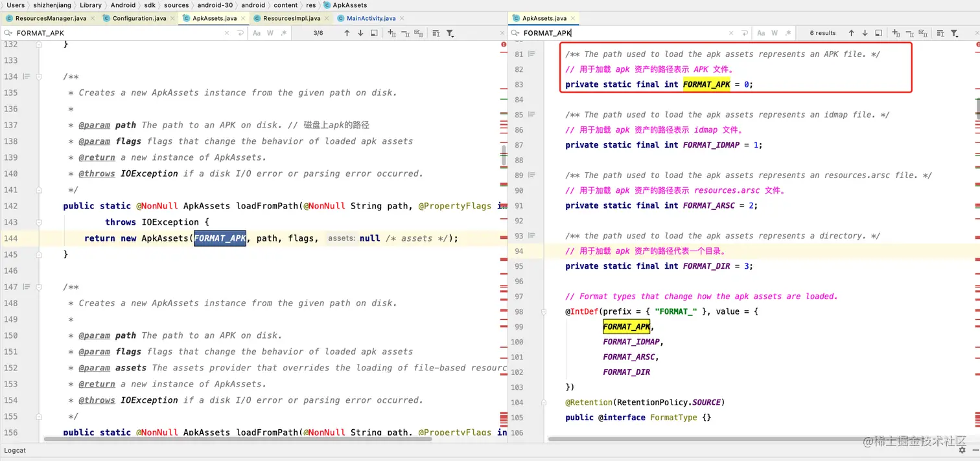
Task: Select left pane ApkAssets.java tab
Action: (x=215, y=18)
